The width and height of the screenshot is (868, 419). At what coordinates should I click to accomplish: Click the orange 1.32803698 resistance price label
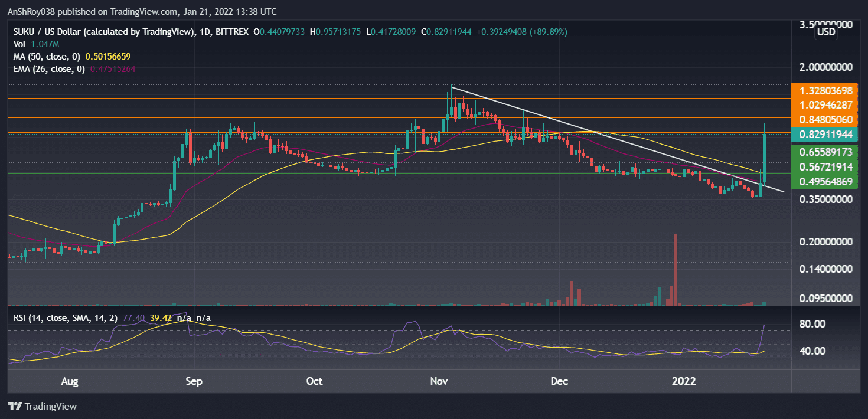825,91
